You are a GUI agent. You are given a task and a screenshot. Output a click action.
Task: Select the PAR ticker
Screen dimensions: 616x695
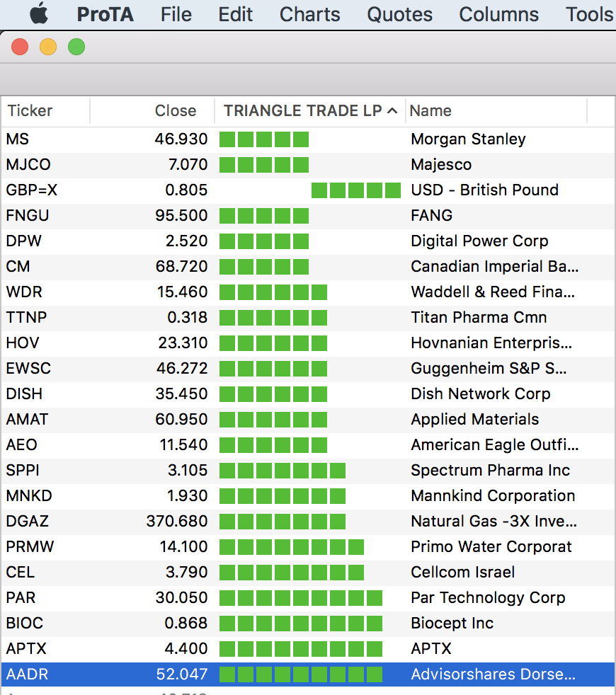click(21, 598)
